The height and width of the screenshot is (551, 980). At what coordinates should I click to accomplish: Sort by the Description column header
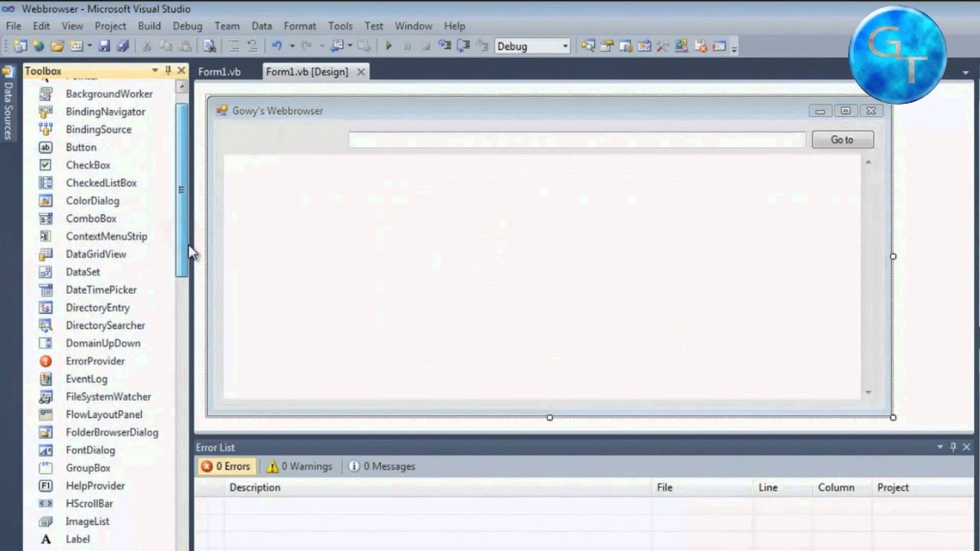(x=439, y=487)
